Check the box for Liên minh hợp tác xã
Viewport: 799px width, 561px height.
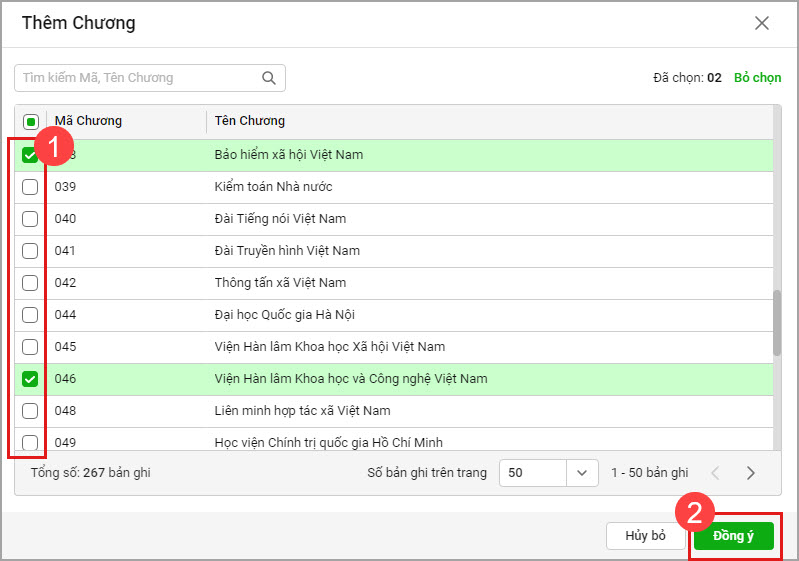tap(30, 411)
